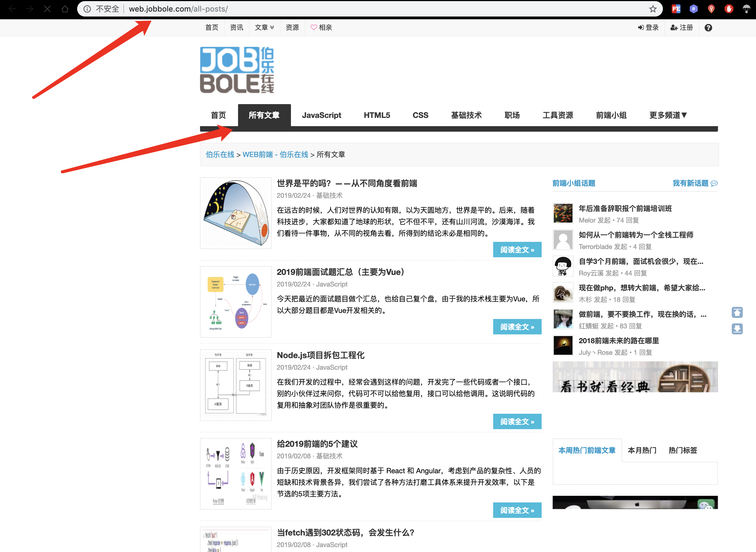Click 我有新话题 to post topic
Image resolution: width=756 pixels, height=552 pixels.
pyautogui.click(x=695, y=183)
